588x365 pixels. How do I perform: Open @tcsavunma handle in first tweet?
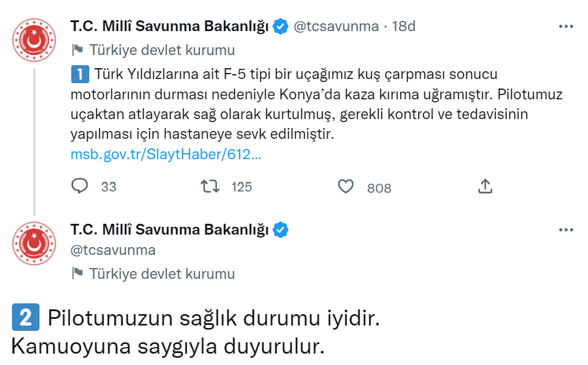336,26
